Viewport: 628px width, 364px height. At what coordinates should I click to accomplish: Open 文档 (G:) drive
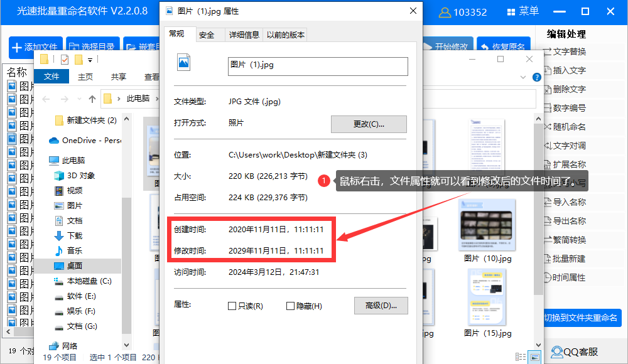pyautogui.click(x=76, y=326)
